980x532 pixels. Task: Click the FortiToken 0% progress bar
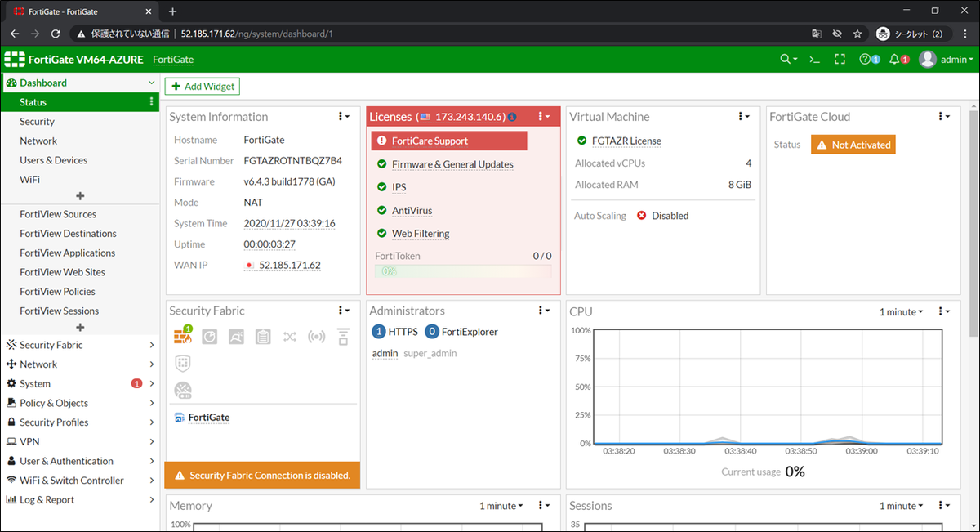[463, 271]
